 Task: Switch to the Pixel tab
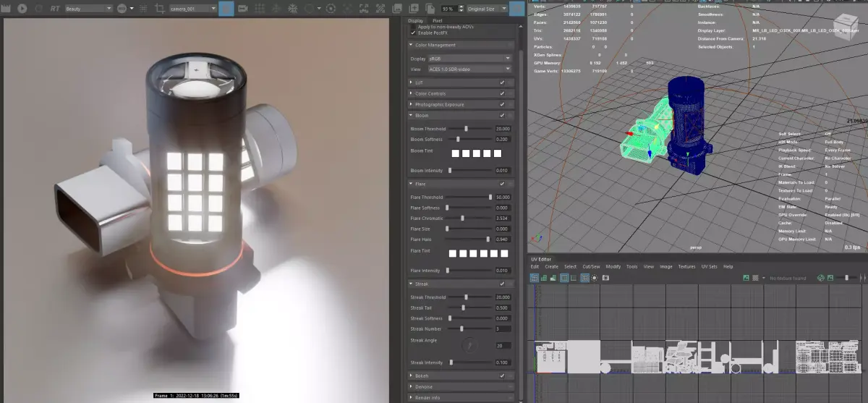[438, 21]
